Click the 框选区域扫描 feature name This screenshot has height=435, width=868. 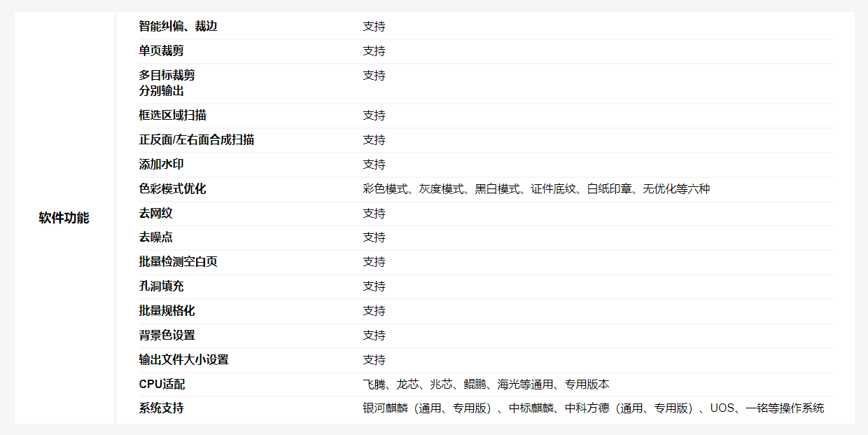point(172,116)
